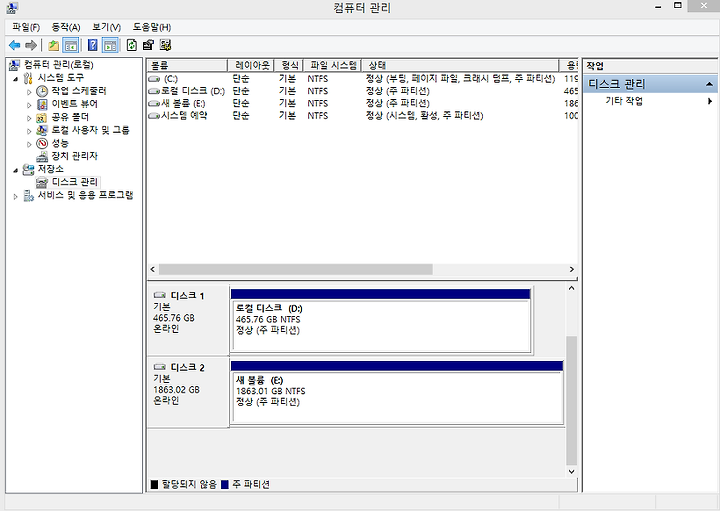Select the 장치 관리자 icon

tap(42, 157)
